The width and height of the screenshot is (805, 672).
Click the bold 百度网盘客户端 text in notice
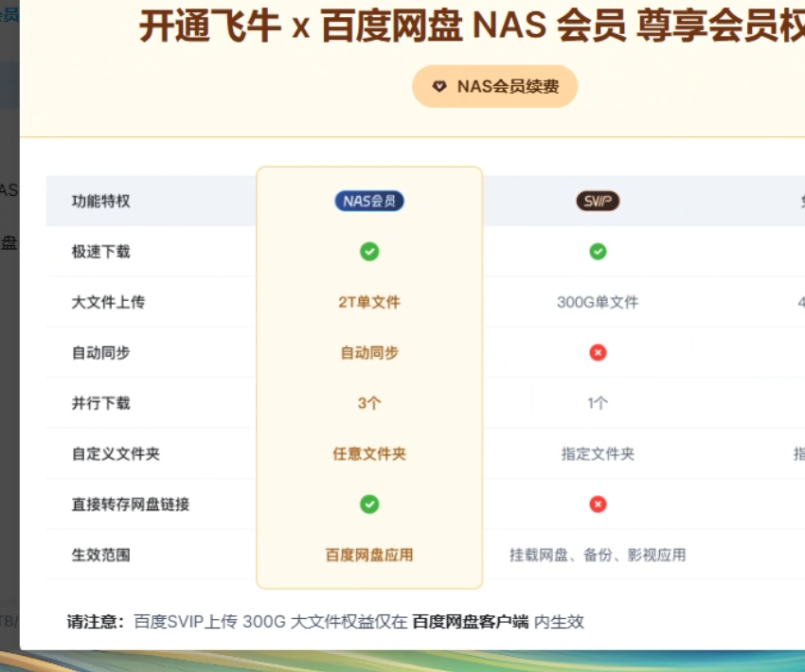pos(471,622)
